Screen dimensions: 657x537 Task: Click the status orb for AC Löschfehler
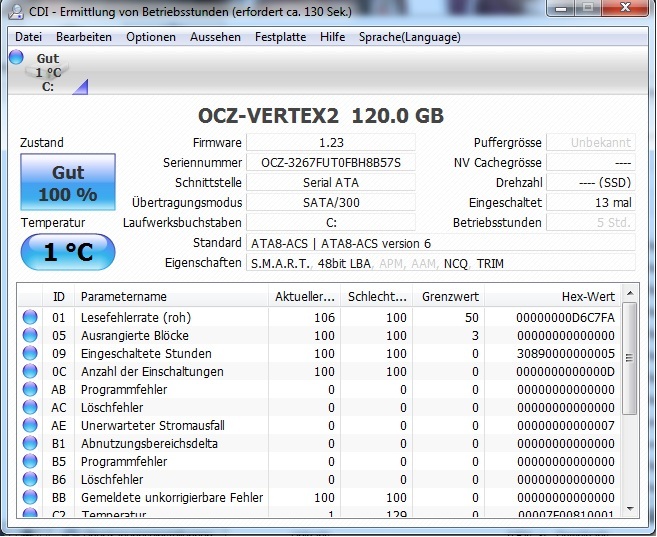coord(30,407)
